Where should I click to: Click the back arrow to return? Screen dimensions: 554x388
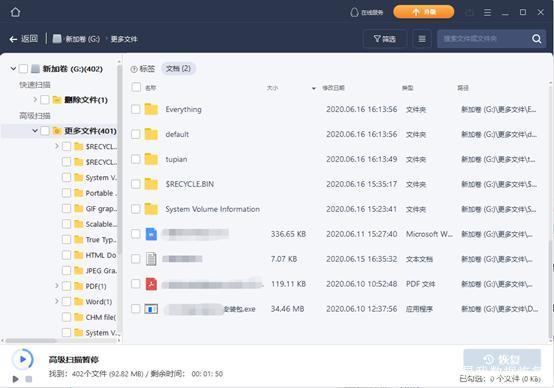(13, 39)
